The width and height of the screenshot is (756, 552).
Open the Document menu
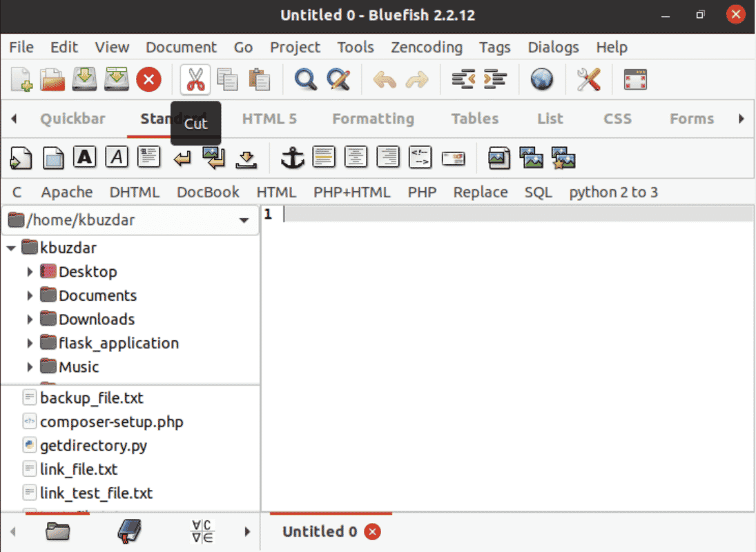(182, 47)
